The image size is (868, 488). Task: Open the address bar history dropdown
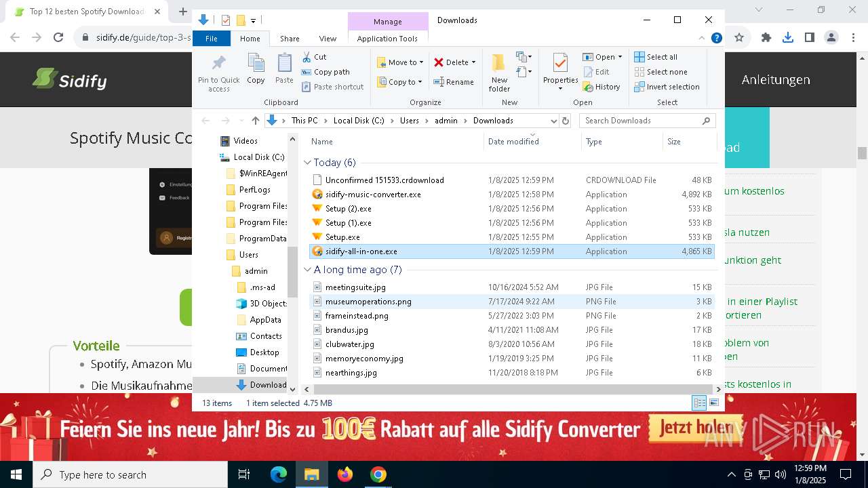point(552,121)
